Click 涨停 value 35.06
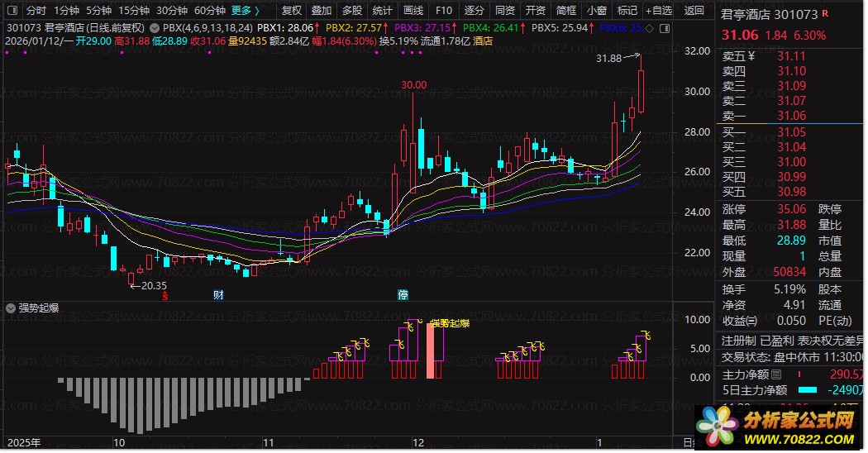Image resolution: width=868 pixels, height=453 pixels. 792,209
